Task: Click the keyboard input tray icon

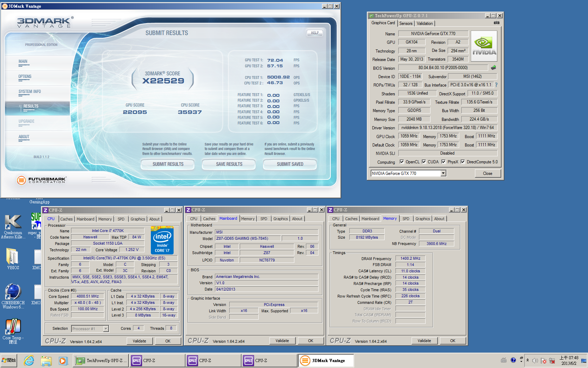Action: [x=504, y=360]
